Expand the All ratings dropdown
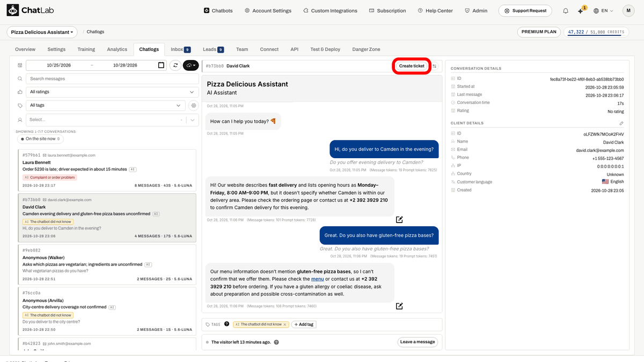Viewport: 644px width, 362px height. pos(112,92)
